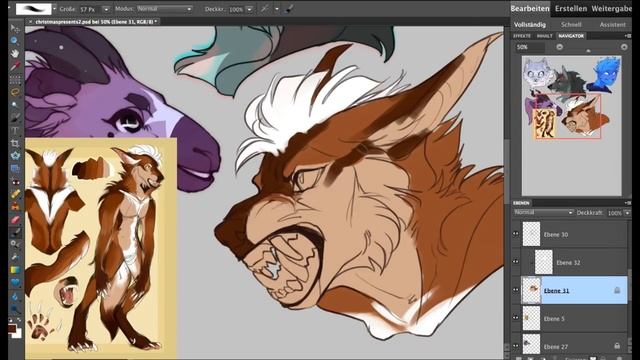The image size is (640, 360).
Task: Switch to the Weitergabe tab
Action: pyautogui.click(x=611, y=8)
